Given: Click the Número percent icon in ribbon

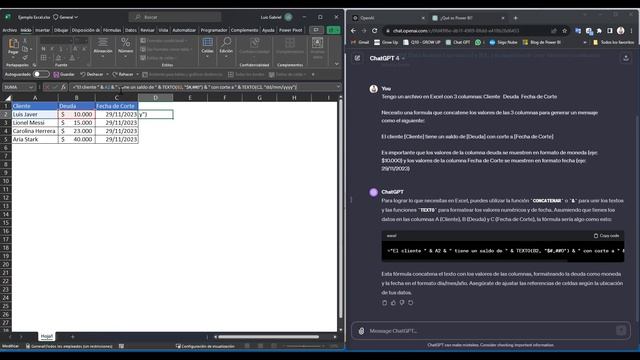Looking at the screenshot, I should click(125, 42).
